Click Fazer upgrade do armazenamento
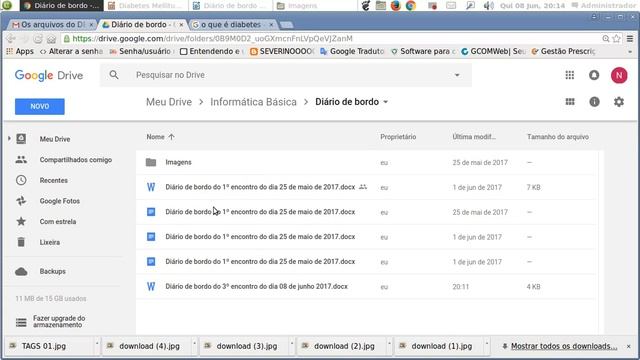This screenshot has height=360, width=640. click(x=59, y=322)
